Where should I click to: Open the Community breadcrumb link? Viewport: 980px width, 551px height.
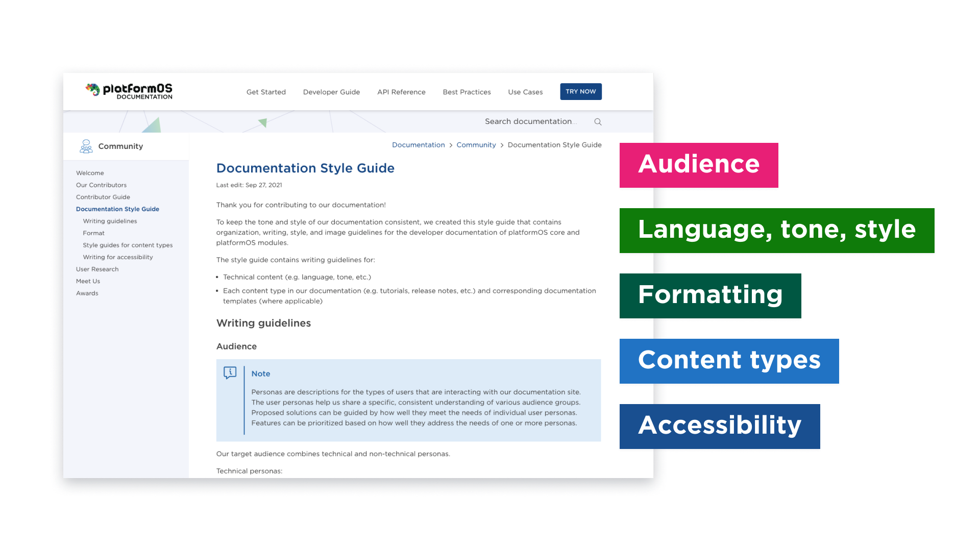(x=476, y=145)
